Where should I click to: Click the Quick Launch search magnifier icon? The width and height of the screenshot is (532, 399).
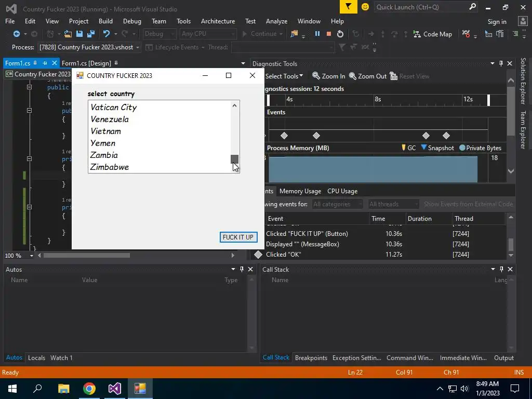pyautogui.click(x=472, y=7)
